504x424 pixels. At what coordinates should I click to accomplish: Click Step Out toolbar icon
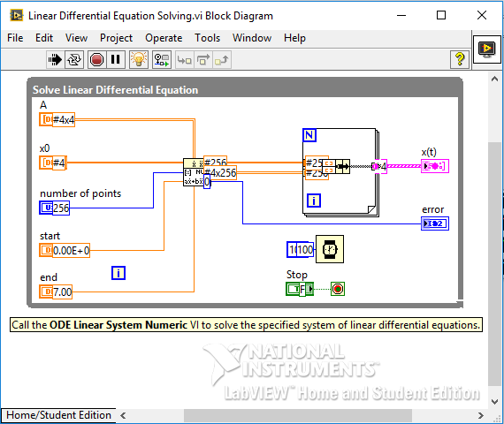point(221,60)
